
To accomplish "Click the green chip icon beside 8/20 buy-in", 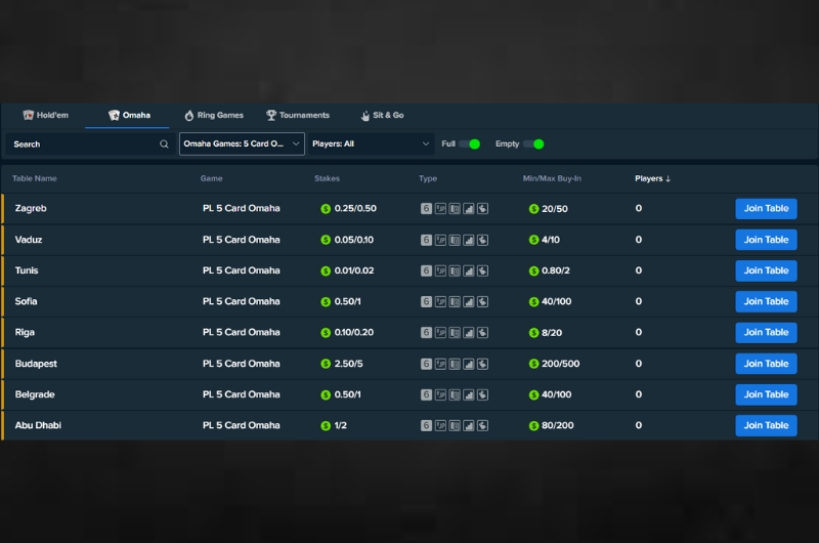I will coord(533,333).
